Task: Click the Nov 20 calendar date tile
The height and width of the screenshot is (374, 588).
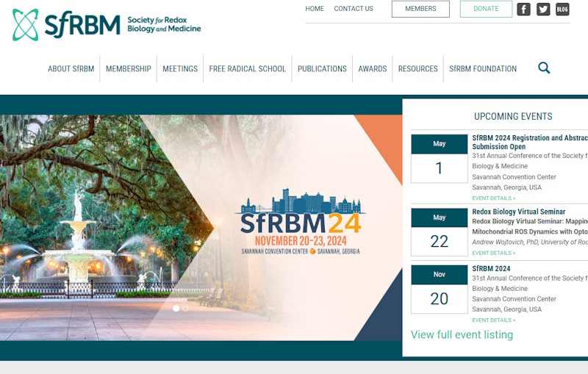Action: pos(439,290)
